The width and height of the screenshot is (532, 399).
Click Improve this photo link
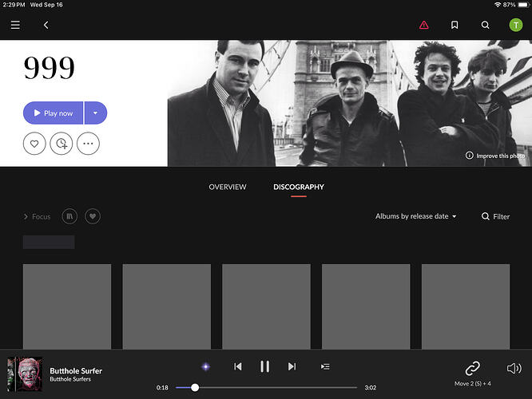point(495,156)
